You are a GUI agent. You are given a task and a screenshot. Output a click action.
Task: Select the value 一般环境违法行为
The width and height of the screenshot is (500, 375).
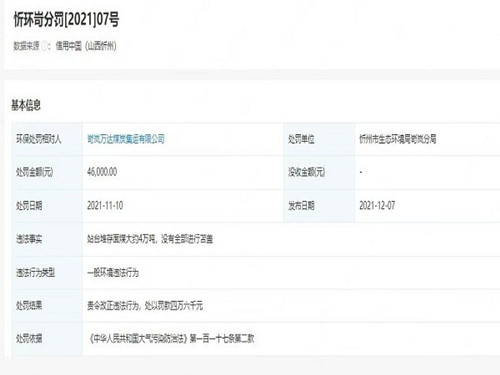coord(113,273)
